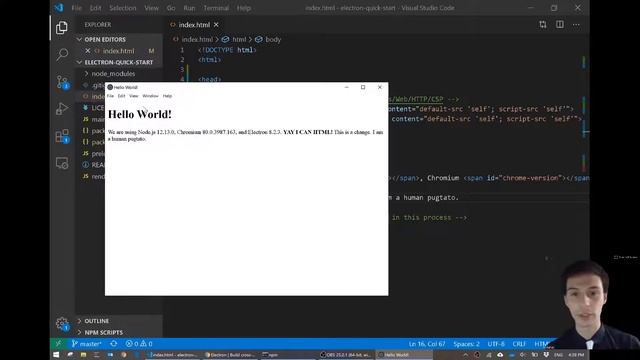
Task: Click the Open Changes icon in editor toolbar
Action: coord(542,24)
